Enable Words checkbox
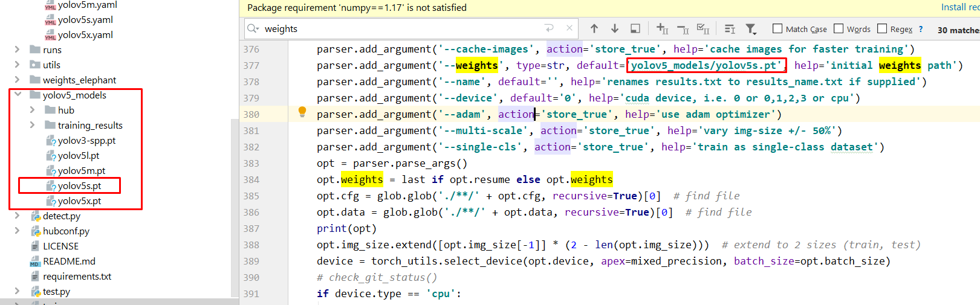 coord(839,28)
